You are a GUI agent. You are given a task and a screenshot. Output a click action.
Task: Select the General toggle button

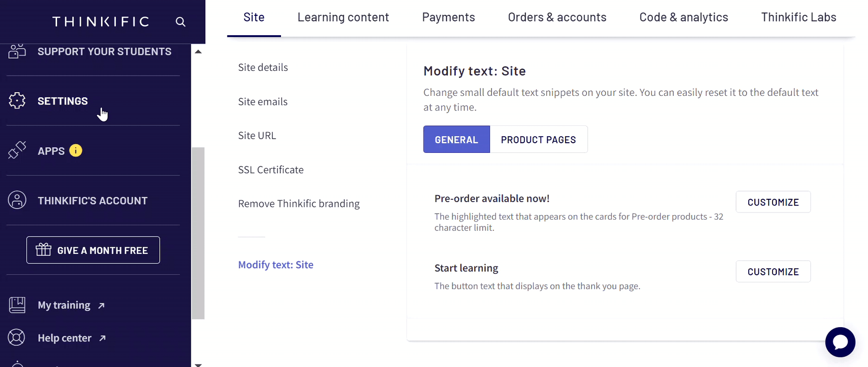tap(456, 139)
